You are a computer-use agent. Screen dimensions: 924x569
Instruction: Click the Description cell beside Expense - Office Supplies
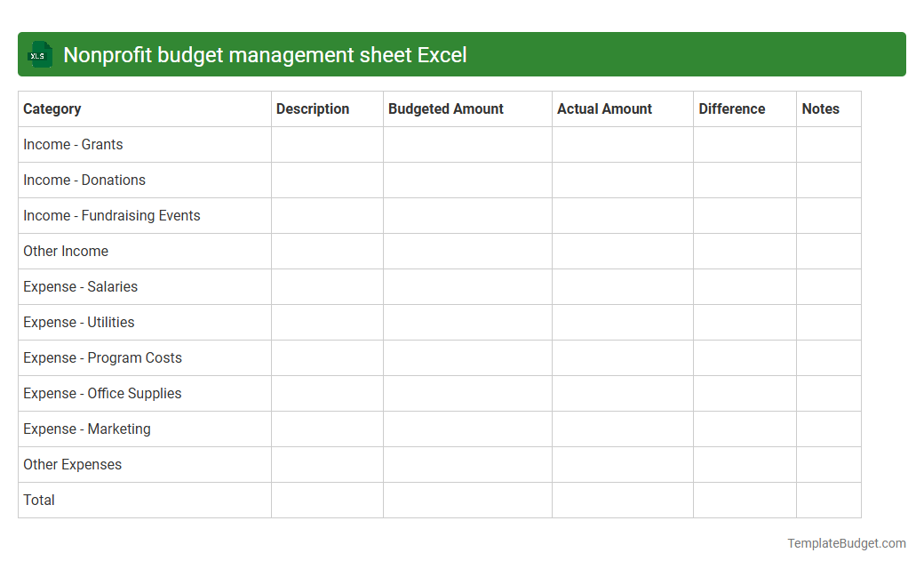pyautogui.click(x=327, y=393)
